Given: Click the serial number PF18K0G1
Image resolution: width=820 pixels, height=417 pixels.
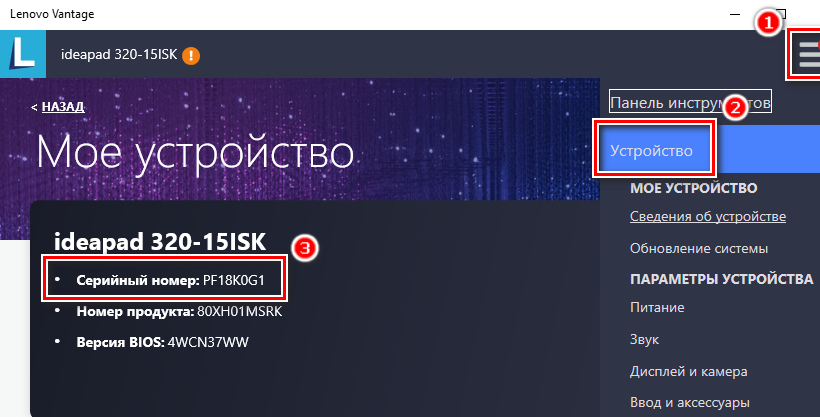Looking at the screenshot, I should (234, 280).
